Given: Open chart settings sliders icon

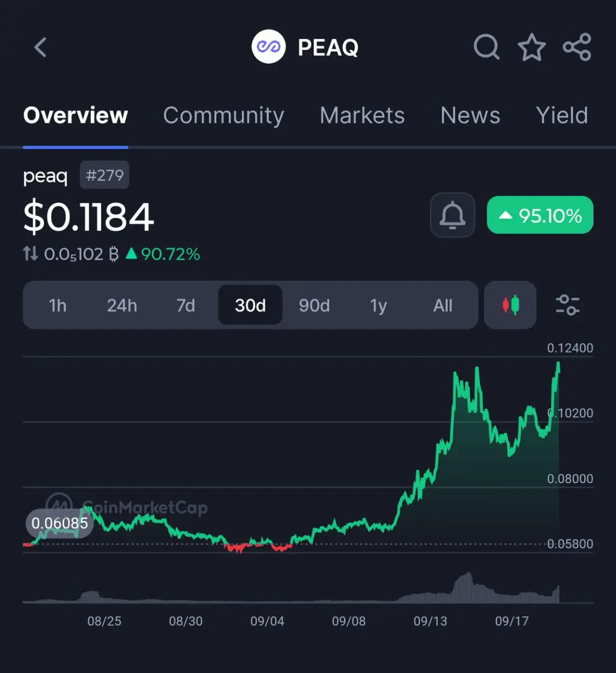Looking at the screenshot, I should point(568,305).
